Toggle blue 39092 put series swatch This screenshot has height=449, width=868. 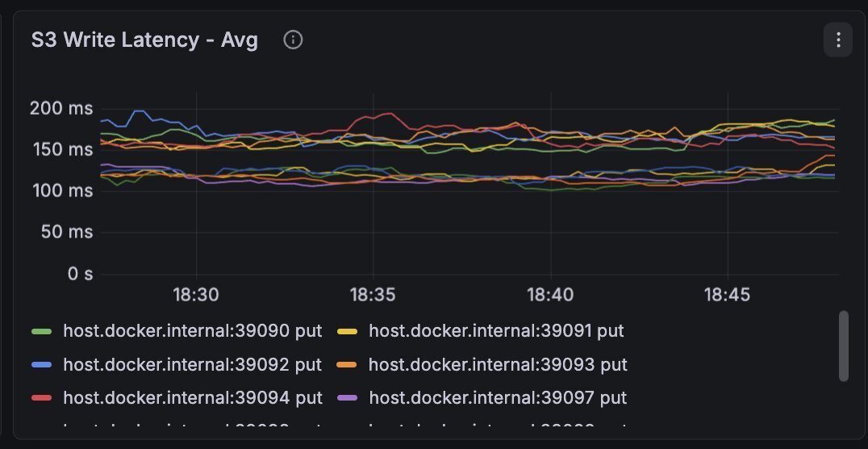pyautogui.click(x=41, y=365)
